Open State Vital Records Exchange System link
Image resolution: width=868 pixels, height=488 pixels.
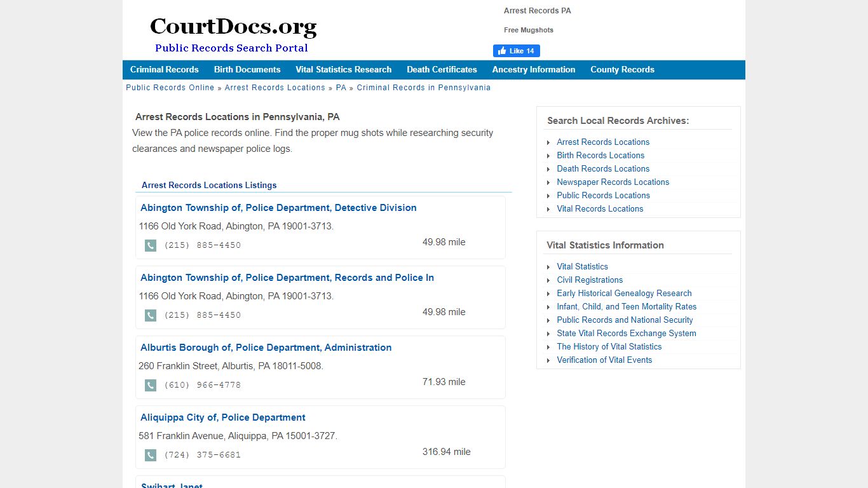(627, 334)
